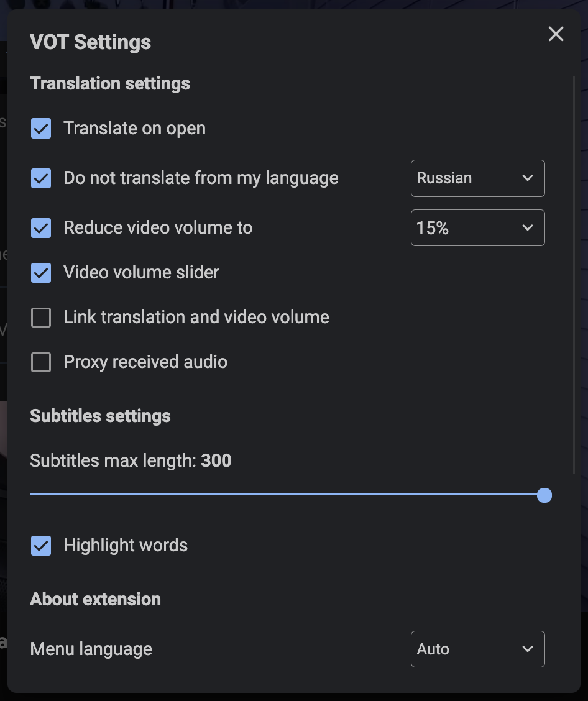This screenshot has width=588, height=701.
Task: Disable Reduce video volume to option
Action: (40, 227)
